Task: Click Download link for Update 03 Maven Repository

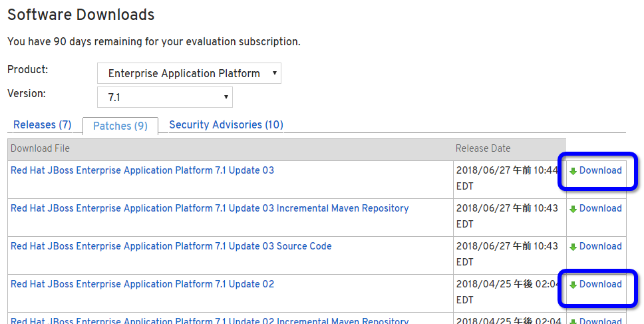Action: [601, 208]
